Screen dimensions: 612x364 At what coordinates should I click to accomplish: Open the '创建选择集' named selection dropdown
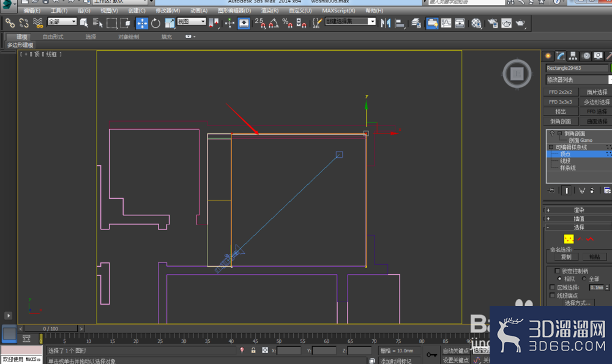tap(351, 21)
